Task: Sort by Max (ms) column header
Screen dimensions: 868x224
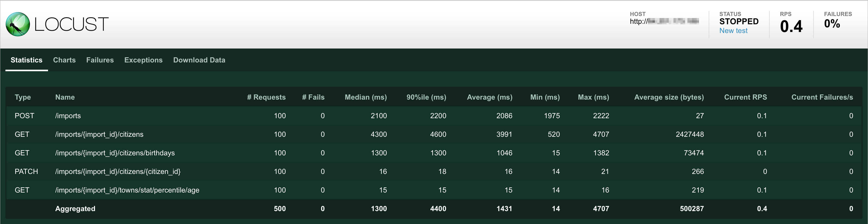Action: (593, 97)
